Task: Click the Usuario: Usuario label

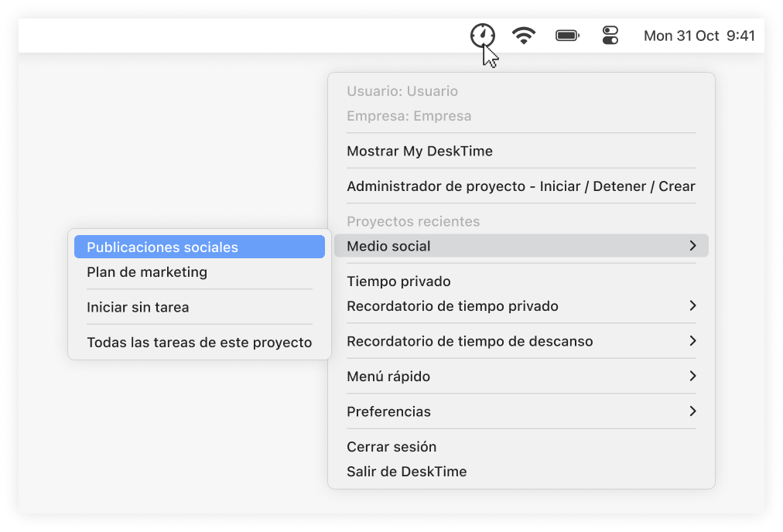Action: pos(402,91)
